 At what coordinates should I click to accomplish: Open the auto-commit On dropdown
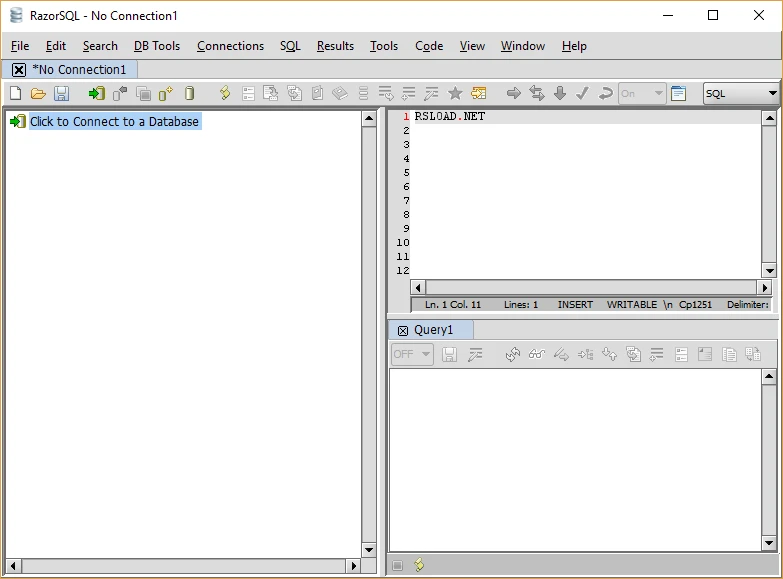tap(642, 93)
